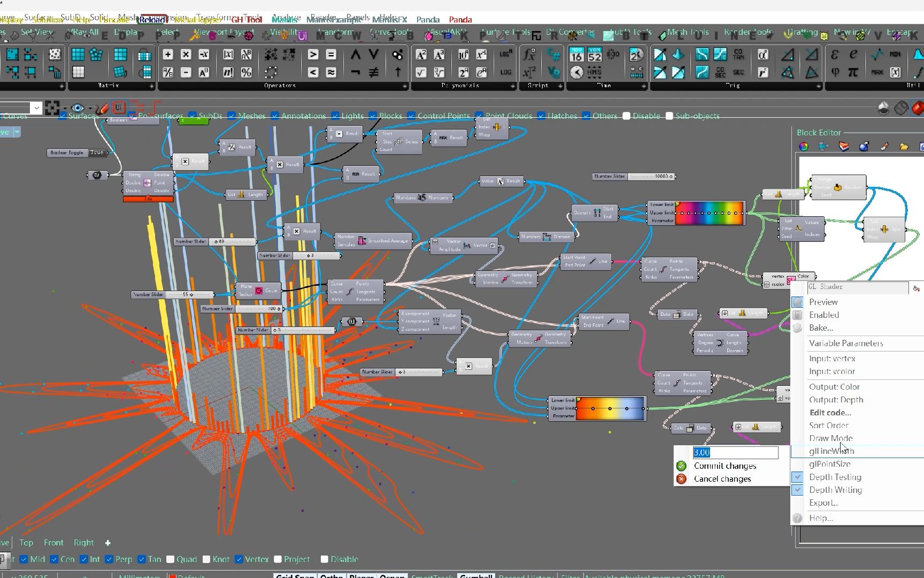
Task: Open the eye icon visibility dropdown arrow
Action: coord(89,108)
